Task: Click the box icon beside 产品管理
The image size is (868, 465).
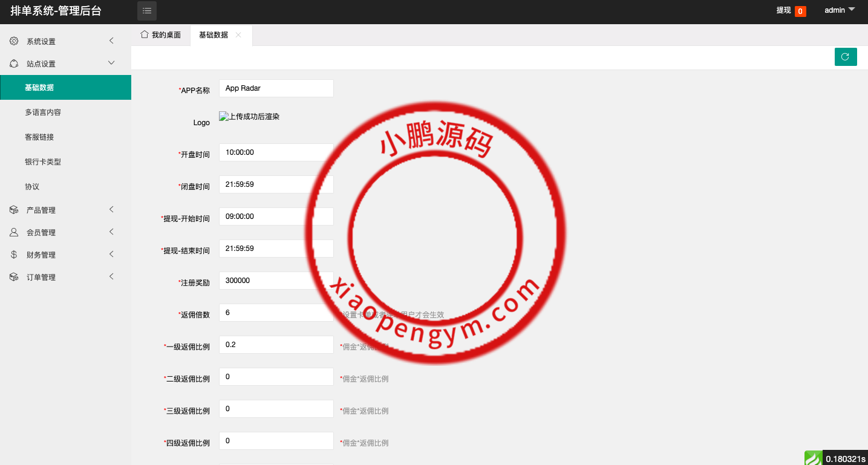Action: pos(14,210)
